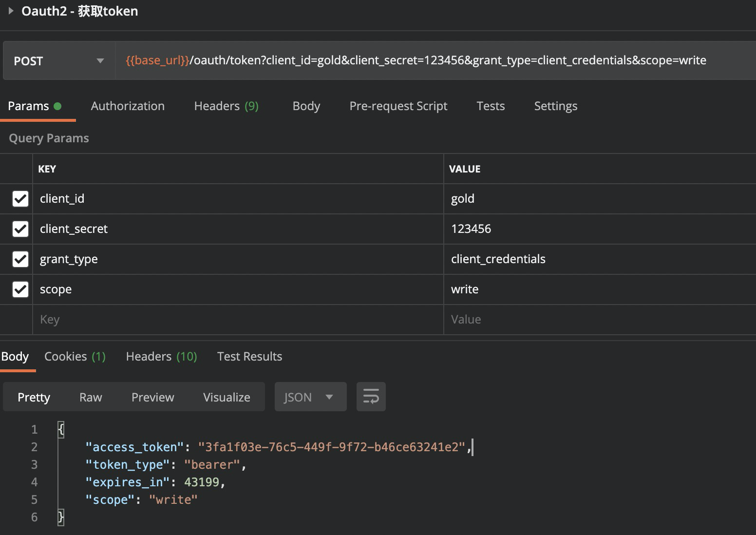Disable the client_secret parameter
Viewport: 756px width, 535px height.
tap(20, 229)
